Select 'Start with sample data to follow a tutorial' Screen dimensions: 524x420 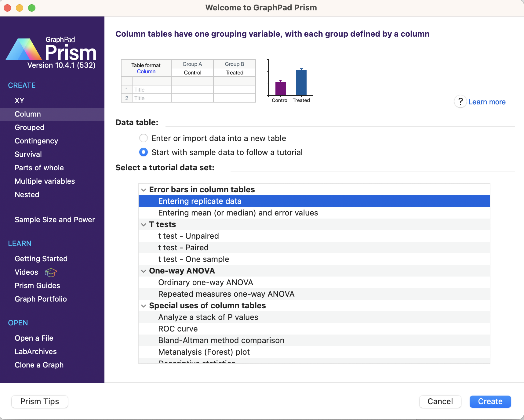(x=144, y=152)
